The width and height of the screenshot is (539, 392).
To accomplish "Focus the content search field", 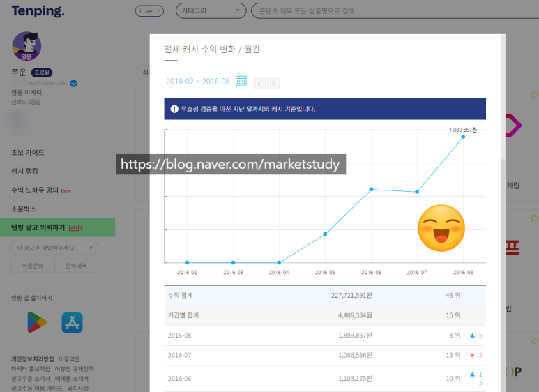I will pos(395,11).
